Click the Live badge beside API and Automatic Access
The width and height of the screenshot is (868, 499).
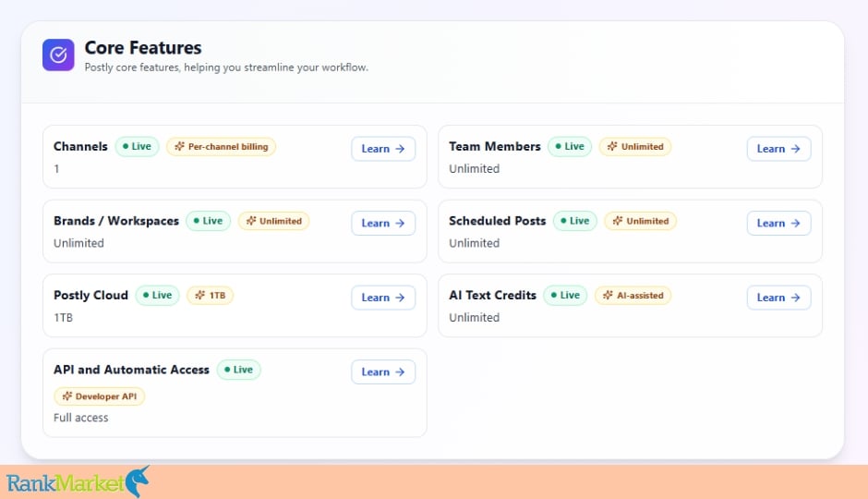click(x=238, y=370)
